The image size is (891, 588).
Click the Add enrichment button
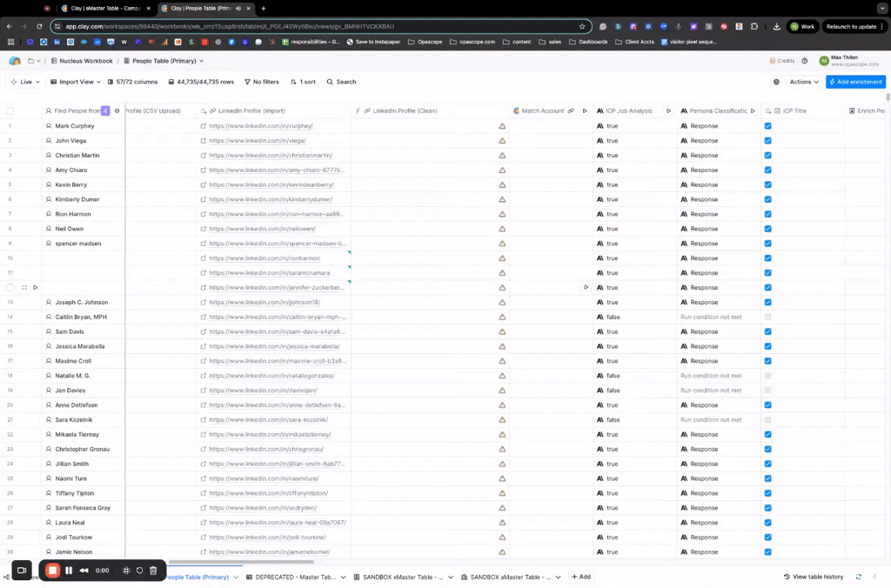click(x=856, y=82)
